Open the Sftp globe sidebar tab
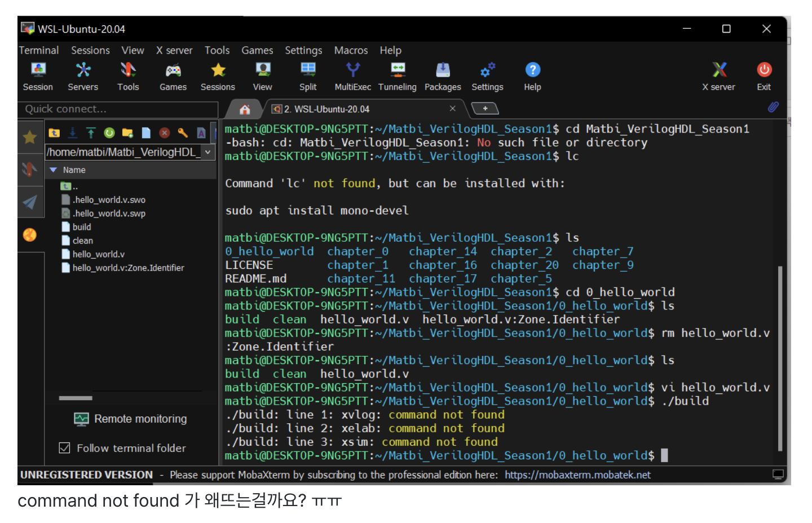The width and height of the screenshot is (812, 523). coord(30,235)
